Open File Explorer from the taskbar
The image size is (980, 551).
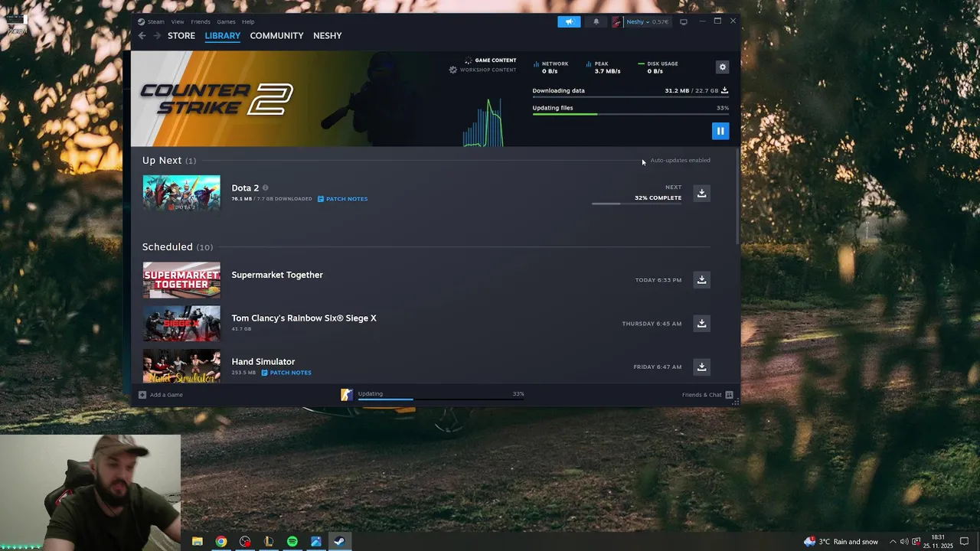pos(197,541)
